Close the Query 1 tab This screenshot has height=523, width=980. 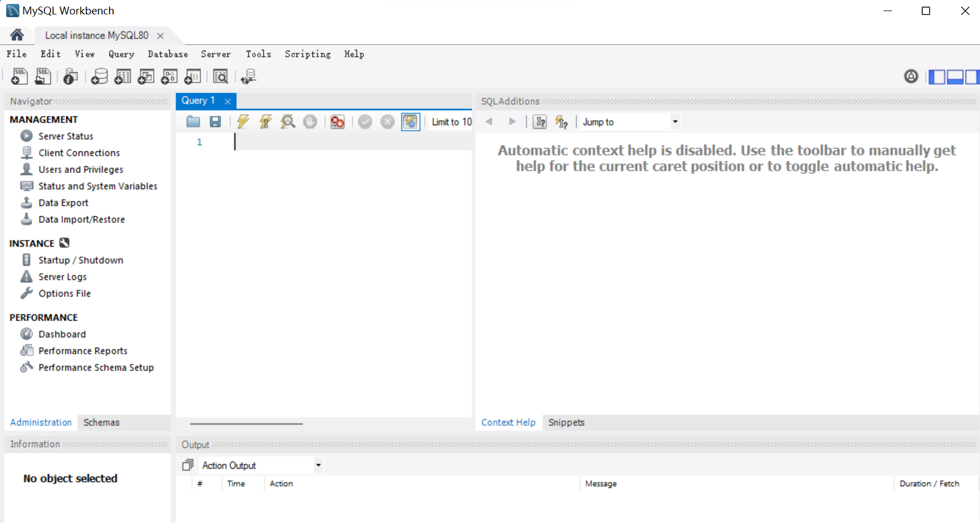227,101
